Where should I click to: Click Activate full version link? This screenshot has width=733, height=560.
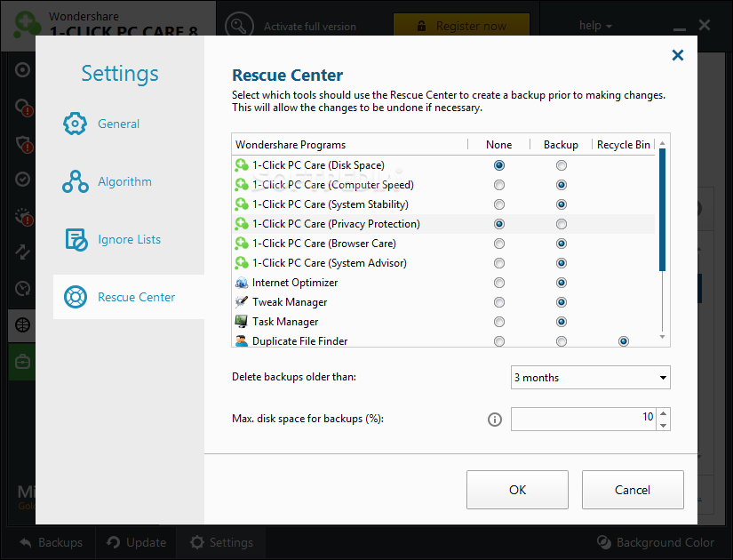pyautogui.click(x=309, y=27)
